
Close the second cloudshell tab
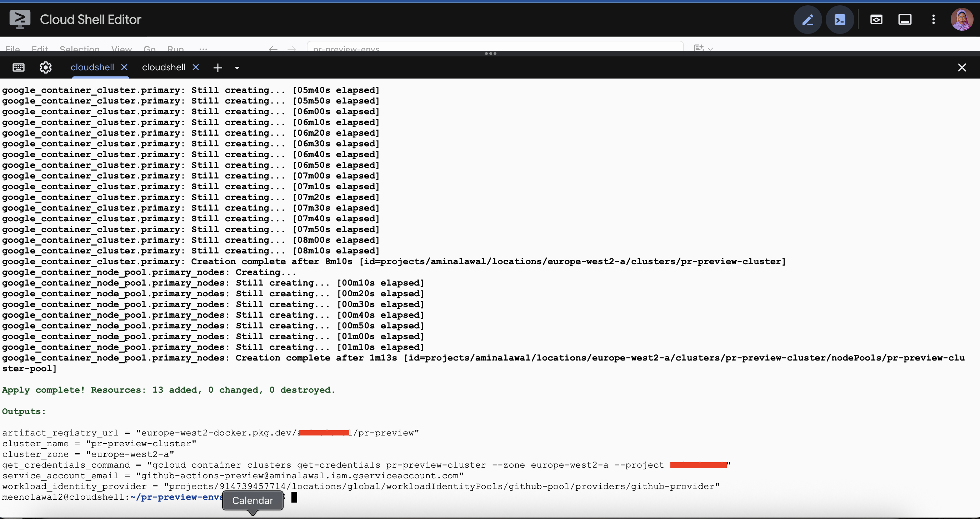pos(196,67)
